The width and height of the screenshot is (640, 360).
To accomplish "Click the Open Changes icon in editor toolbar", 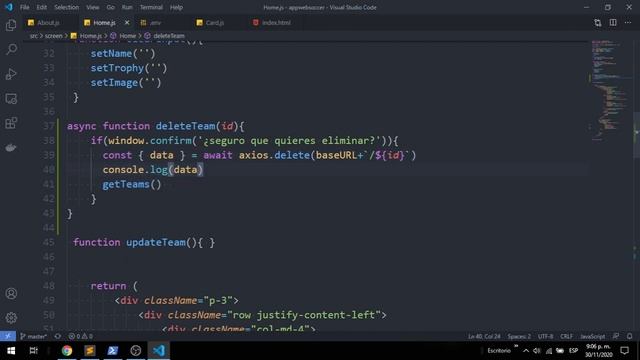I will [x=598, y=23].
